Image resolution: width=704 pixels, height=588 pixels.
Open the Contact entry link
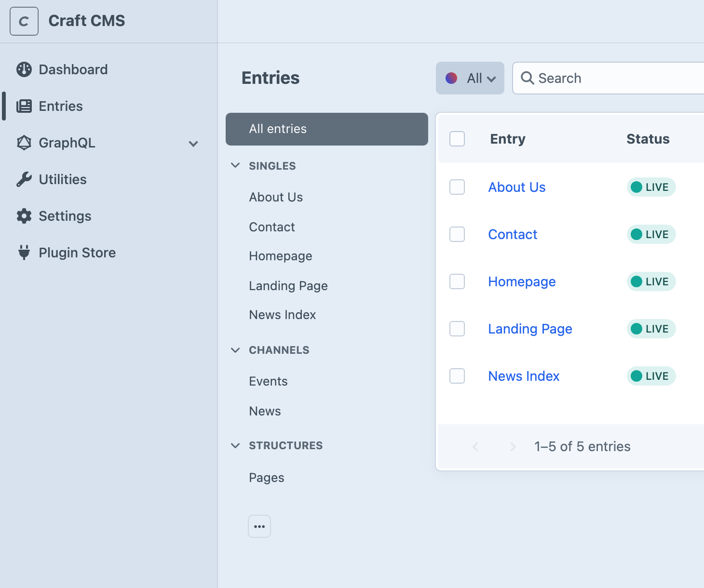click(x=513, y=234)
